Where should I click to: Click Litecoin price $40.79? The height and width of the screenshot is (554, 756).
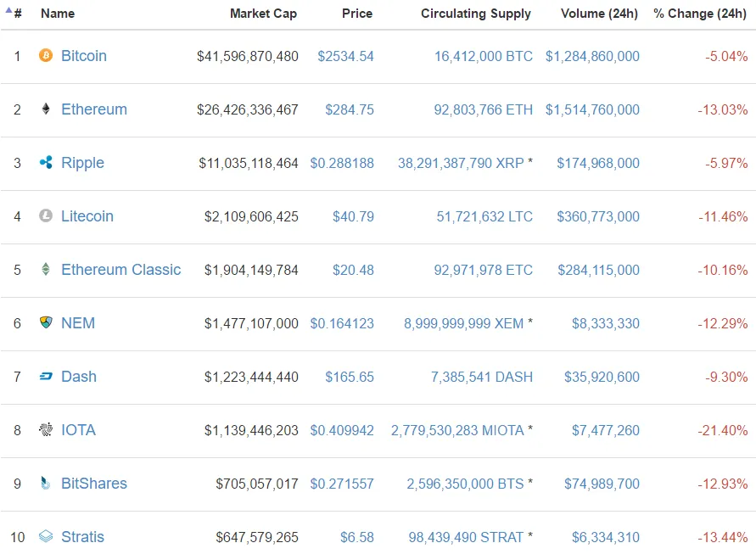(354, 216)
